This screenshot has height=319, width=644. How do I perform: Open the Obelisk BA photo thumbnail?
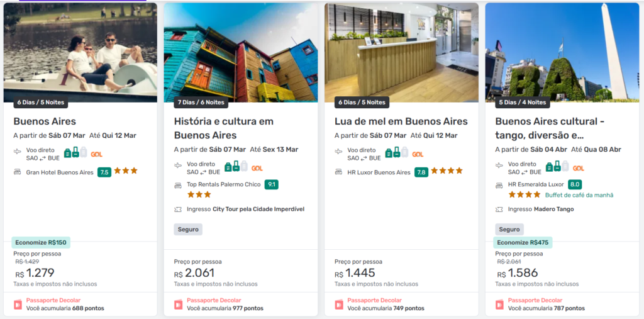pyautogui.click(x=562, y=53)
